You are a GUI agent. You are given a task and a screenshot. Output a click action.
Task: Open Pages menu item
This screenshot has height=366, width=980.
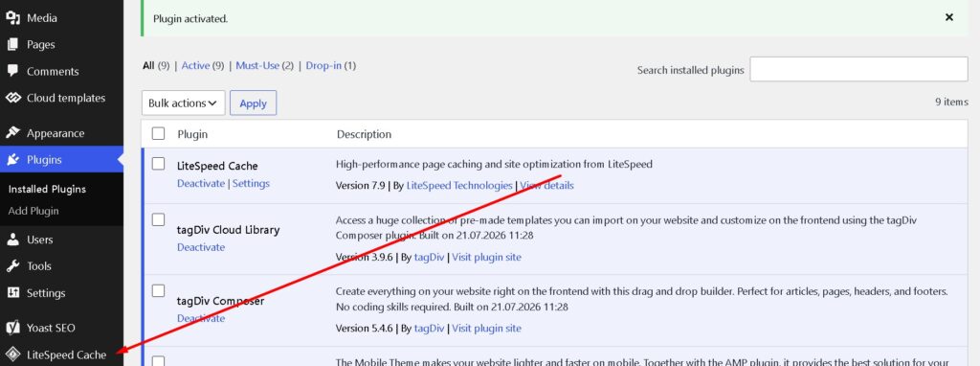point(61,44)
